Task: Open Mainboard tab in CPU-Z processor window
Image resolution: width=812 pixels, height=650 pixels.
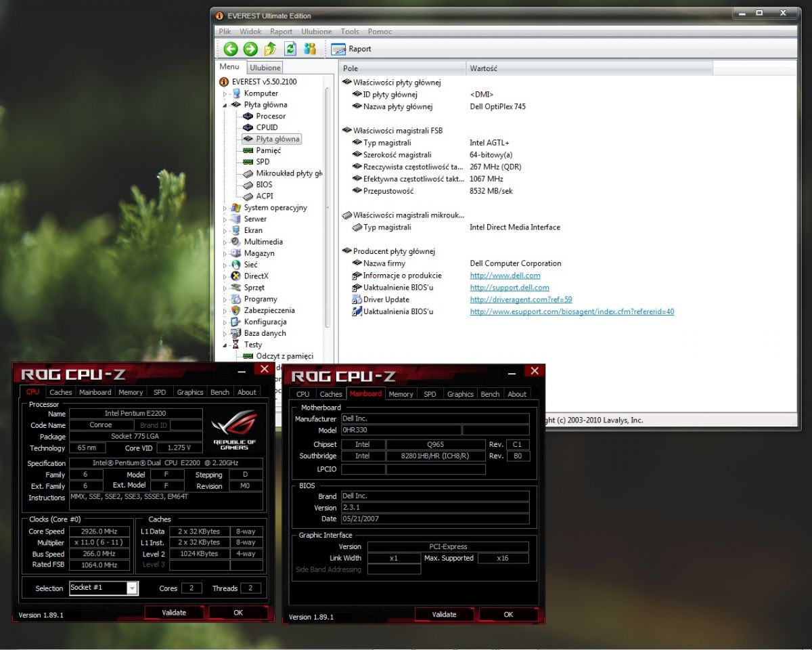Action: (95, 392)
